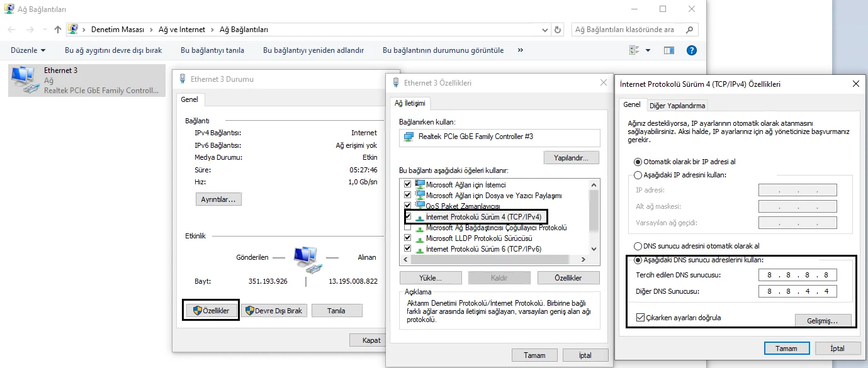This screenshot has width=868, height=368.
Task: Expand hidden toolbar commands with chevron
Action: tap(520, 50)
